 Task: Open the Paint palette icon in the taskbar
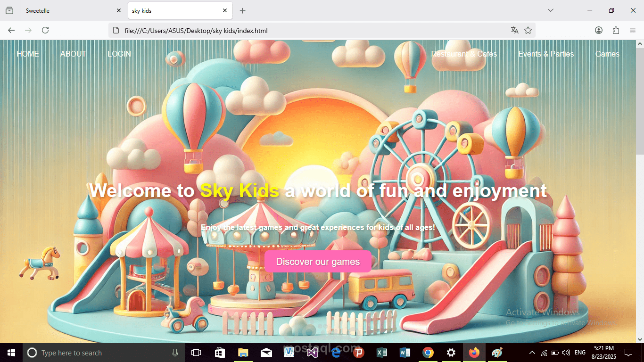[497, 353]
